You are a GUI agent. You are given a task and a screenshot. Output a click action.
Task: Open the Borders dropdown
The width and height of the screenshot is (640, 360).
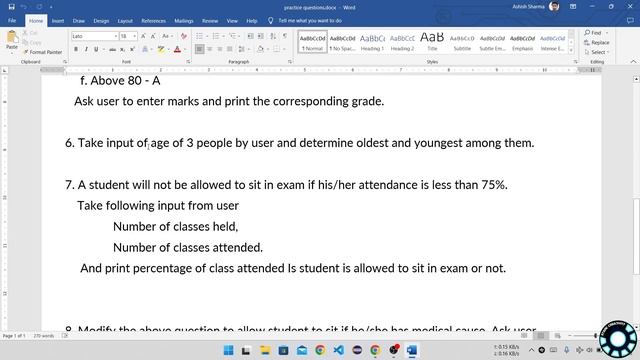[x=284, y=49]
